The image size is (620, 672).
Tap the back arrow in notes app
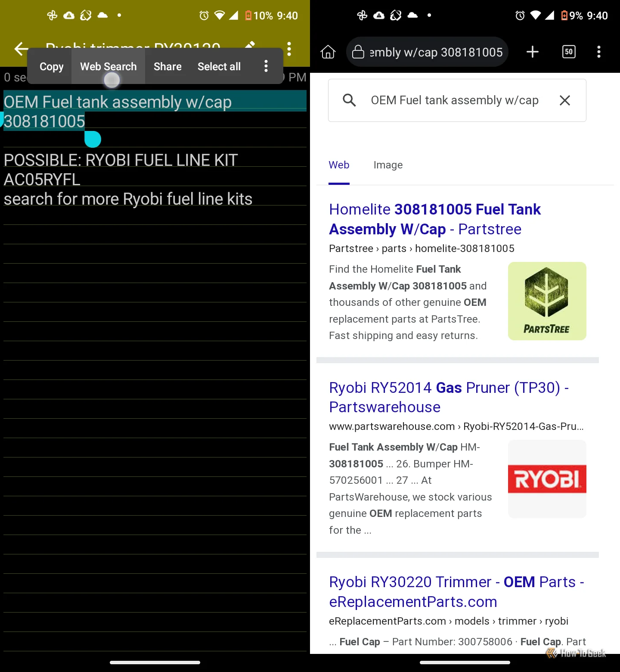(x=21, y=49)
